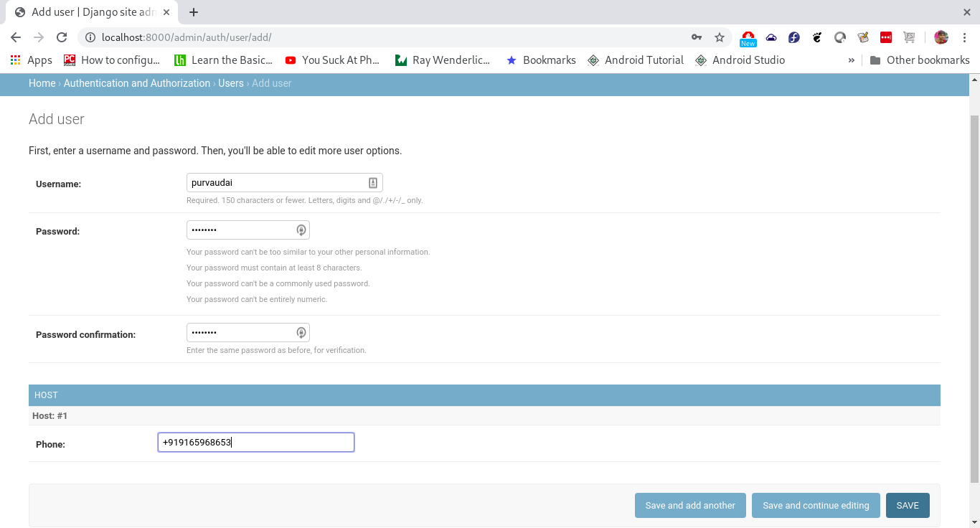Open the blue cloud extension

[x=771, y=37]
